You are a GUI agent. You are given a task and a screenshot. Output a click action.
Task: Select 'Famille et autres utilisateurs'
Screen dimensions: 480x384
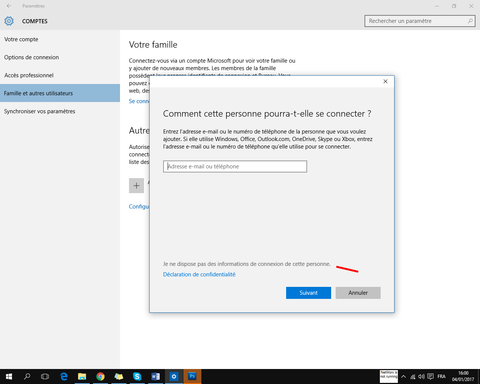click(x=60, y=93)
